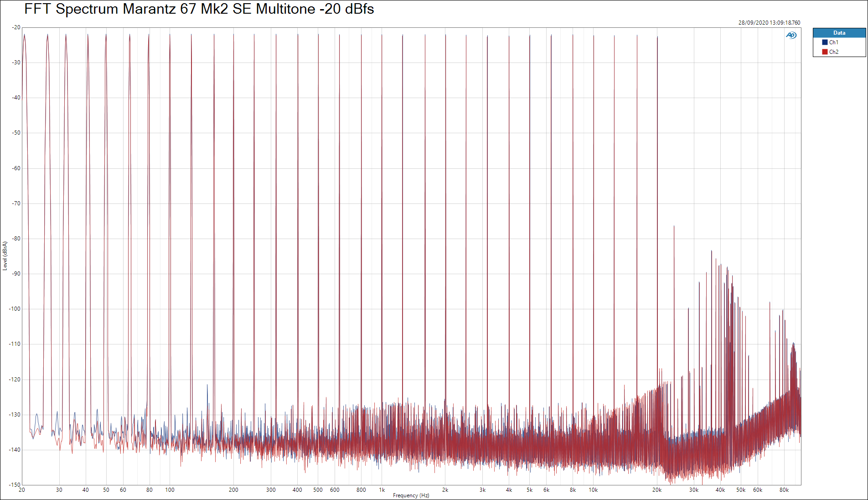Click the 20k tick on frequency axis
Viewport: 868px width, 500px height.
coord(656,490)
